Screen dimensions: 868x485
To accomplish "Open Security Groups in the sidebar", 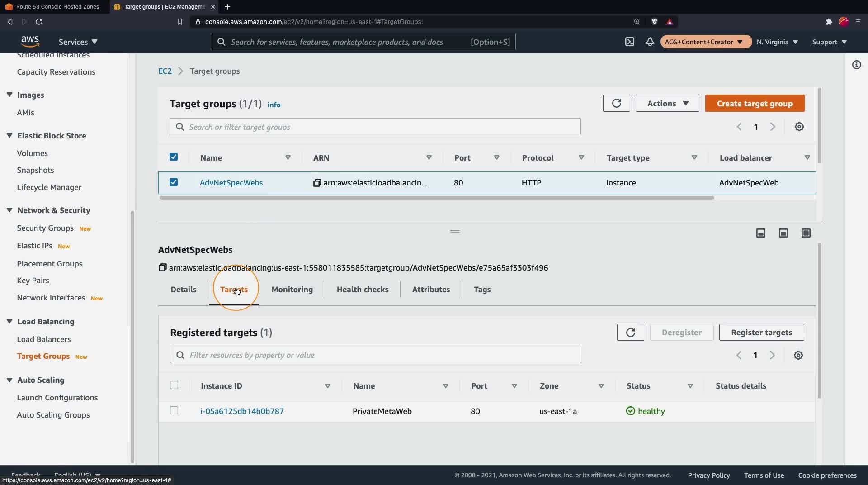I will pyautogui.click(x=45, y=228).
